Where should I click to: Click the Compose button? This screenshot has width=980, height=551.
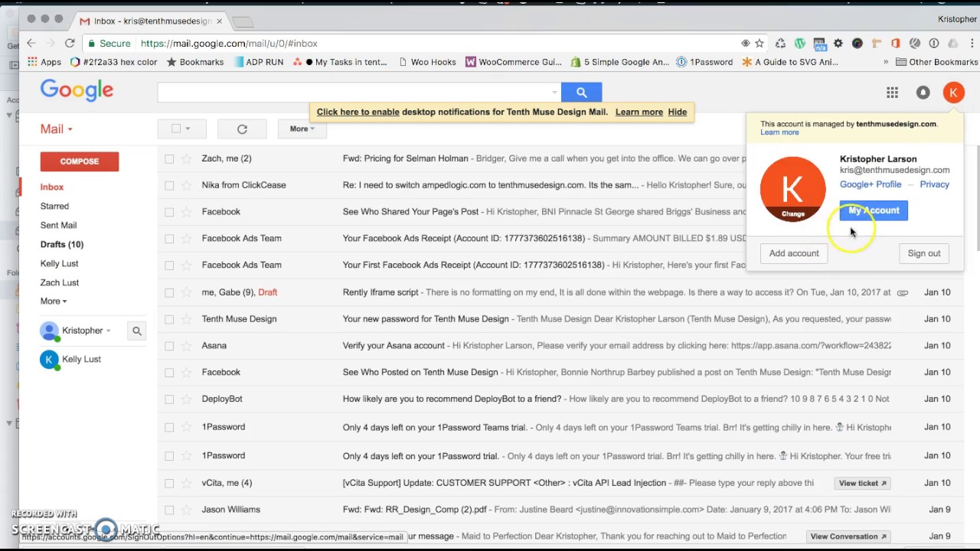[80, 161]
